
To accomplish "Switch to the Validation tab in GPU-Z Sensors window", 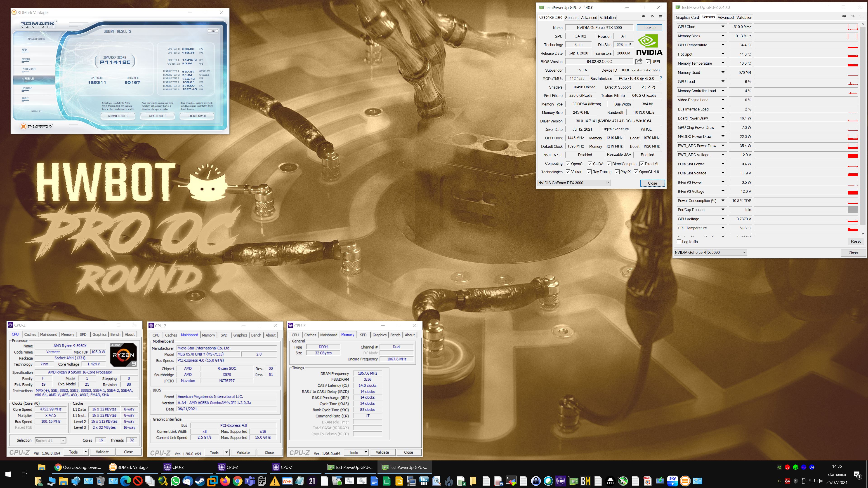I will [744, 17].
